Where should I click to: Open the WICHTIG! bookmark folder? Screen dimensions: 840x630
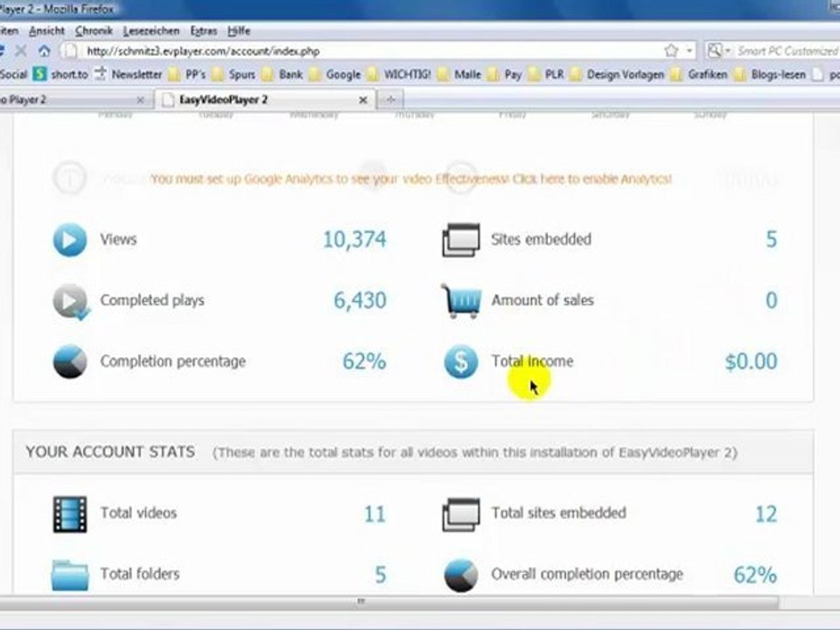tap(400, 74)
